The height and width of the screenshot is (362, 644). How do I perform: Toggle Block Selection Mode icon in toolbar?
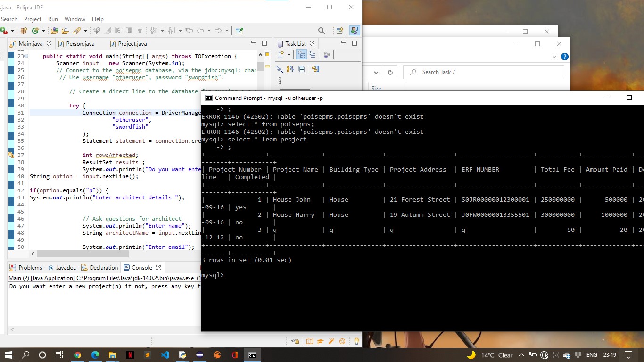pyautogui.click(x=129, y=31)
